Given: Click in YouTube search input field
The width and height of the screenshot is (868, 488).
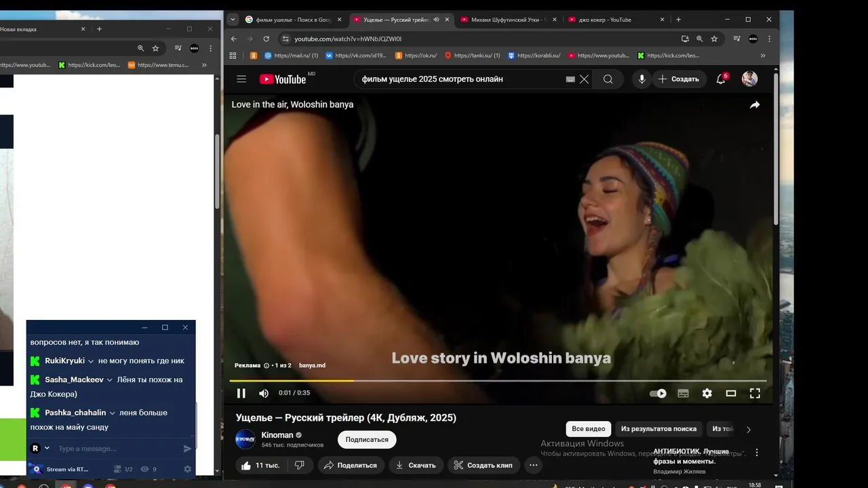Looking at the screenshot, I should 461,79.
